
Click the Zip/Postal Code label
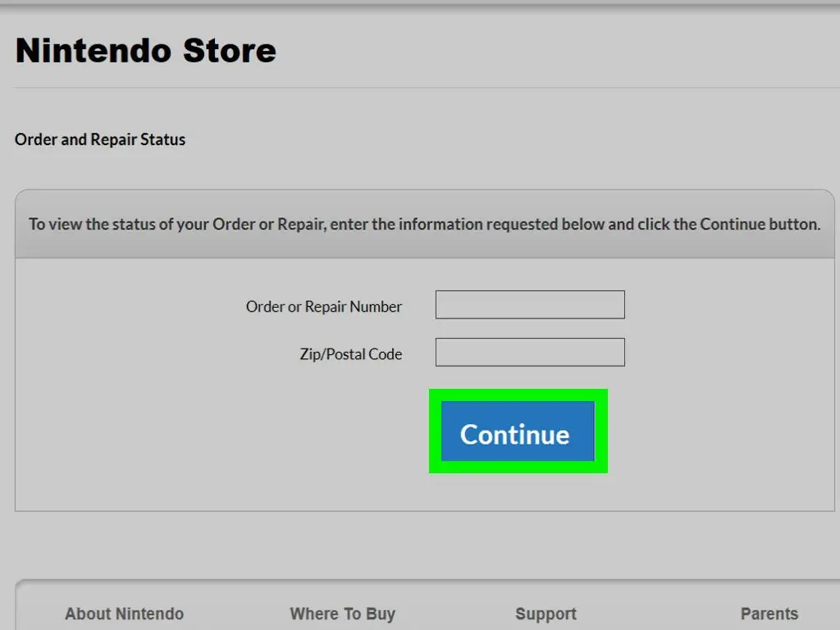coord(351,354)
